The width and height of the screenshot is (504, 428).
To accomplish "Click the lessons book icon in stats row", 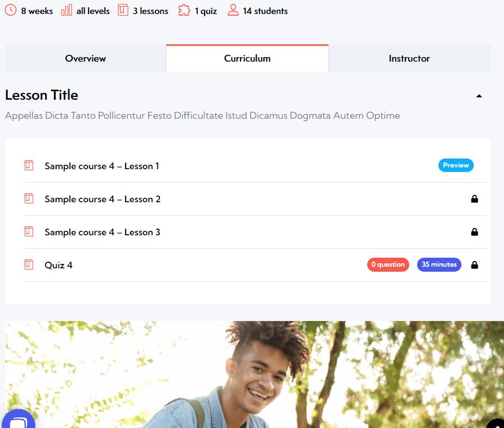I will [123, 10].
